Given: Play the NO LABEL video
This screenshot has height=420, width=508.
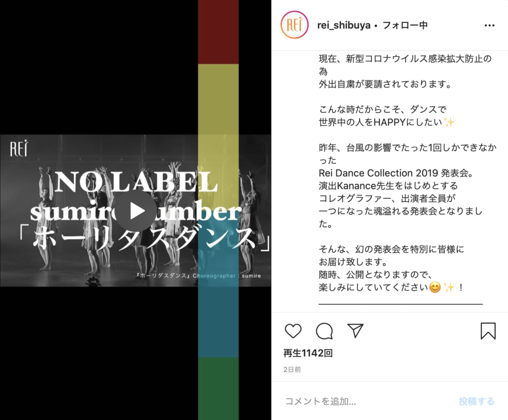Looking at the screenshot, I should pyautogui.click(x=135, y=211).
